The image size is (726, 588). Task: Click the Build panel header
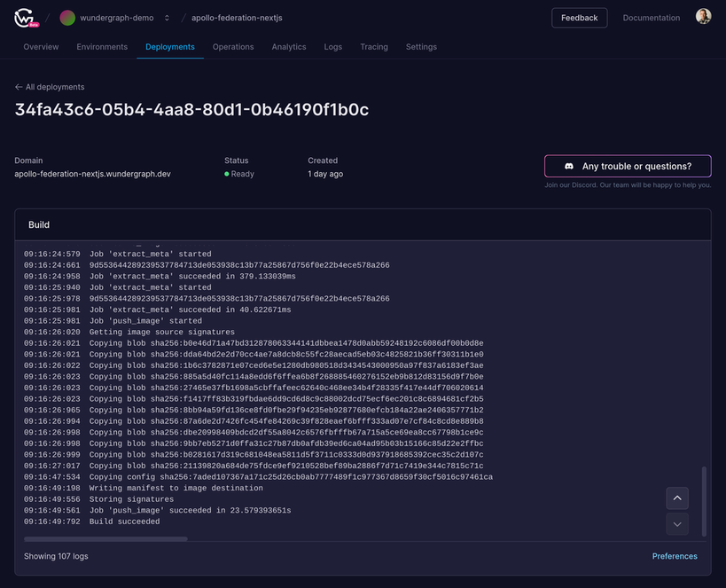(x=363, y=224)
